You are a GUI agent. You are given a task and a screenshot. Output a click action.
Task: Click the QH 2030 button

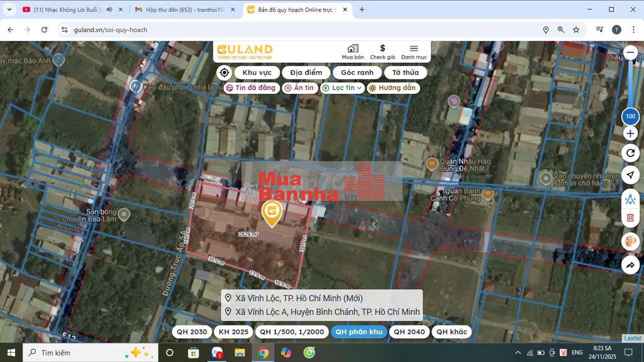192,332
